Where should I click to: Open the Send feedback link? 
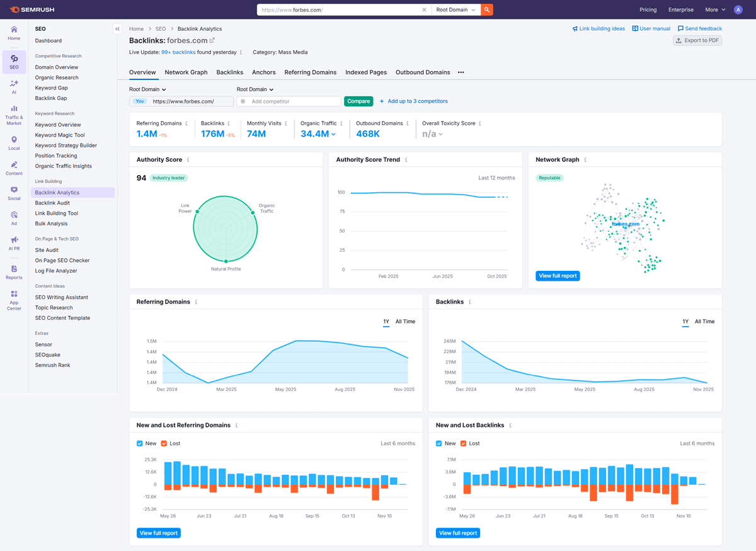click(699, 28)
